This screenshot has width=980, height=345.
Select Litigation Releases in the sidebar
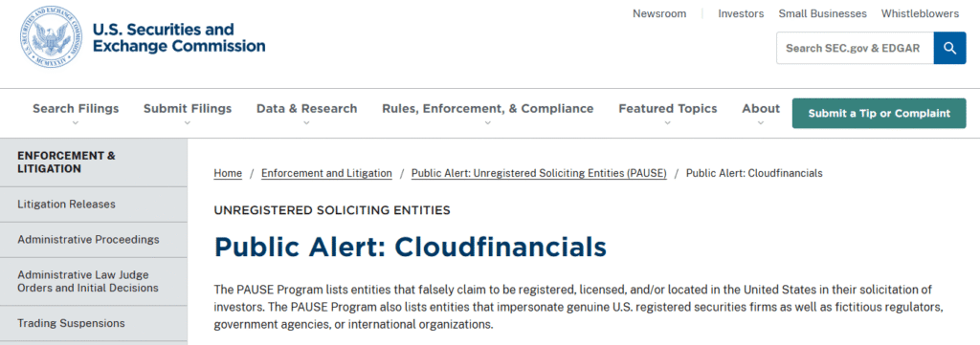(94, 205)
